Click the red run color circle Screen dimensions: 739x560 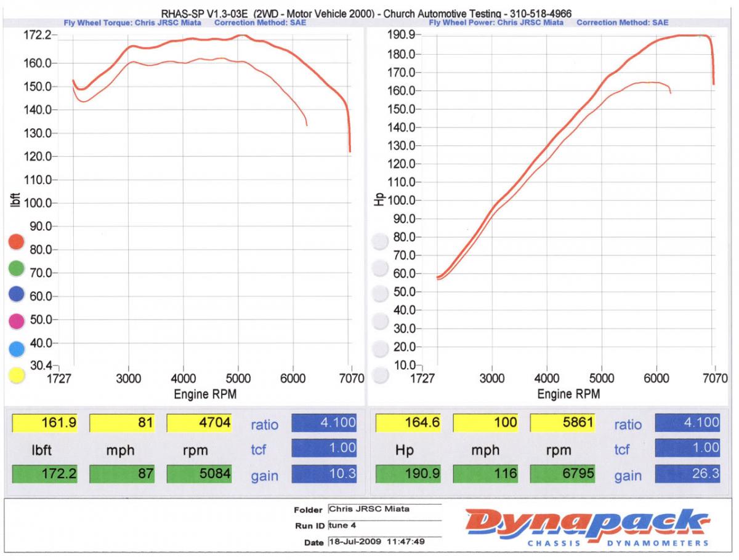[x=17, y=242]
